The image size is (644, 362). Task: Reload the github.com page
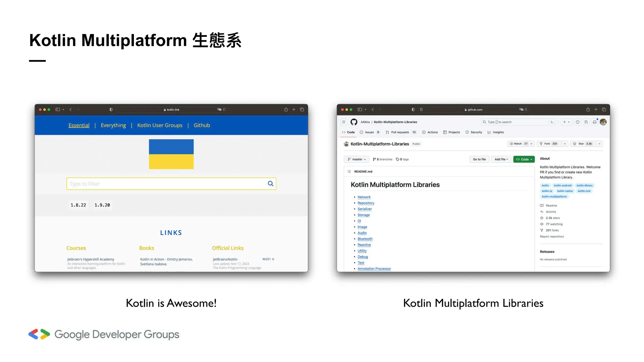click(526, 110)
